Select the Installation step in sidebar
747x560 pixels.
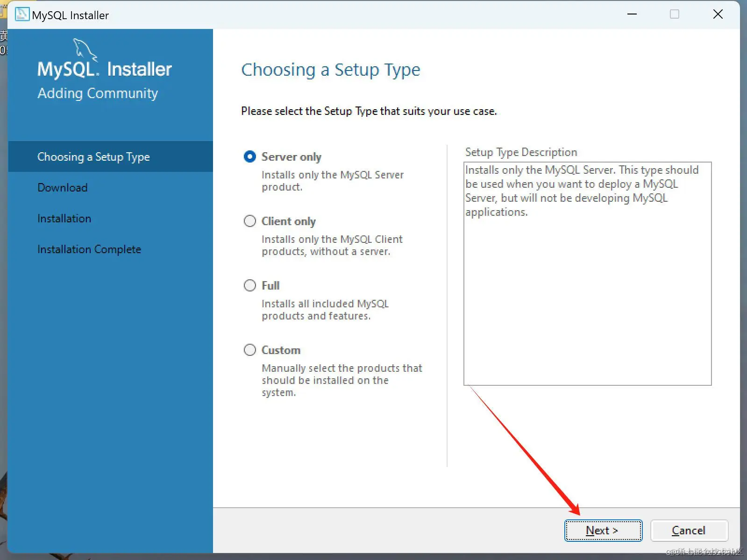[x=64, y=219]
